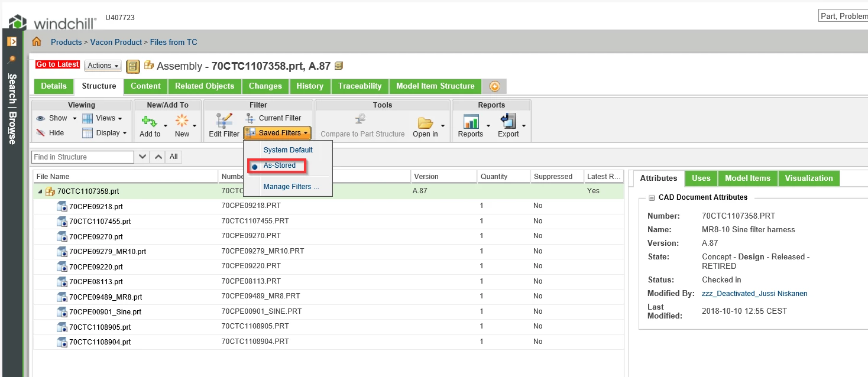Open the Files from TC link
The image size is (868, 377).
point(174,43)
